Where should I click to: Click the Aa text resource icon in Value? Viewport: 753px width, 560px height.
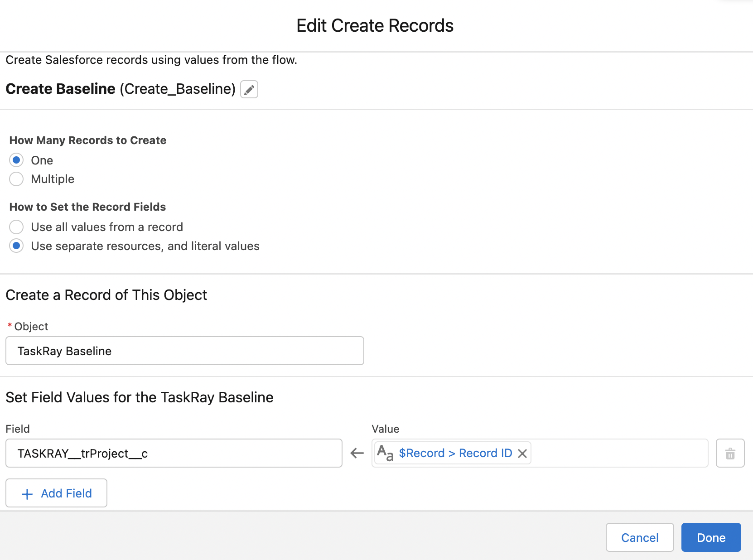(385, 453)
